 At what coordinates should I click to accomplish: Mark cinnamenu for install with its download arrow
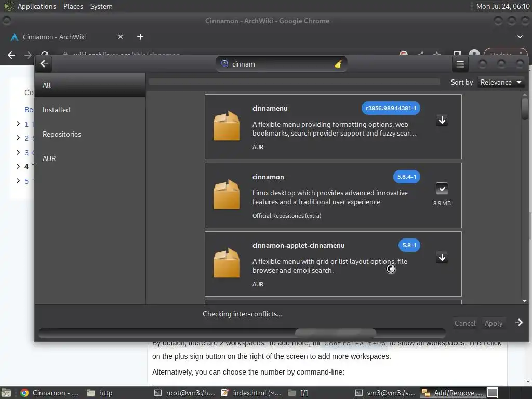tap(442, 120)
